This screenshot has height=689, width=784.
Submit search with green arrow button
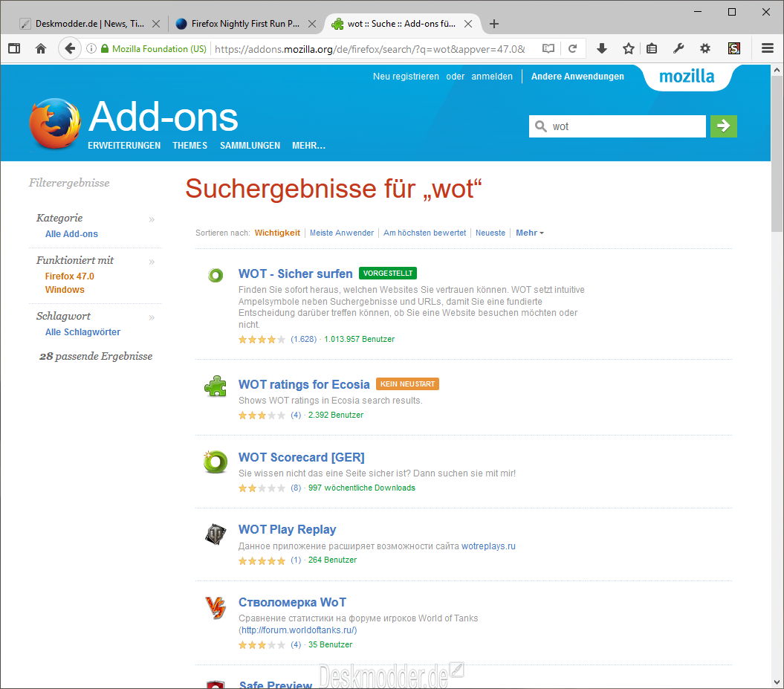click(724, 126)
